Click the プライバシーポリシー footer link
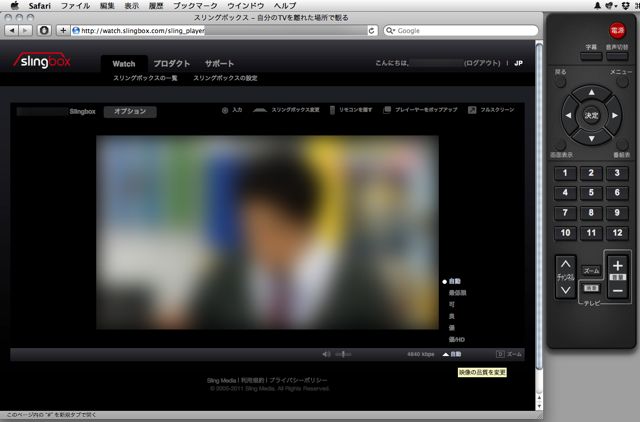Image resolution: width=640 pixels, height=422 pixels. (298, 380)
